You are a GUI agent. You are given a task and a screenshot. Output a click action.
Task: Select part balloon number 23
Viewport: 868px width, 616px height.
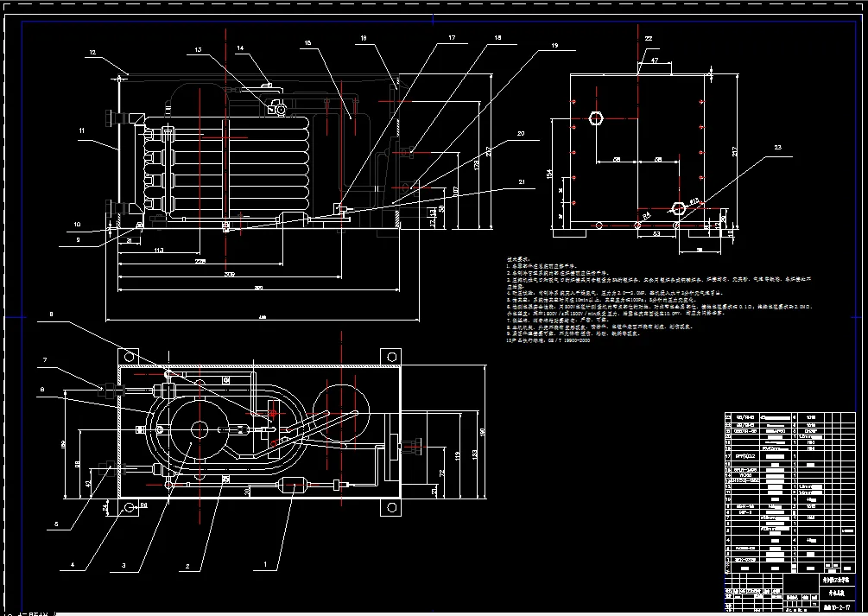pos(778,148)
